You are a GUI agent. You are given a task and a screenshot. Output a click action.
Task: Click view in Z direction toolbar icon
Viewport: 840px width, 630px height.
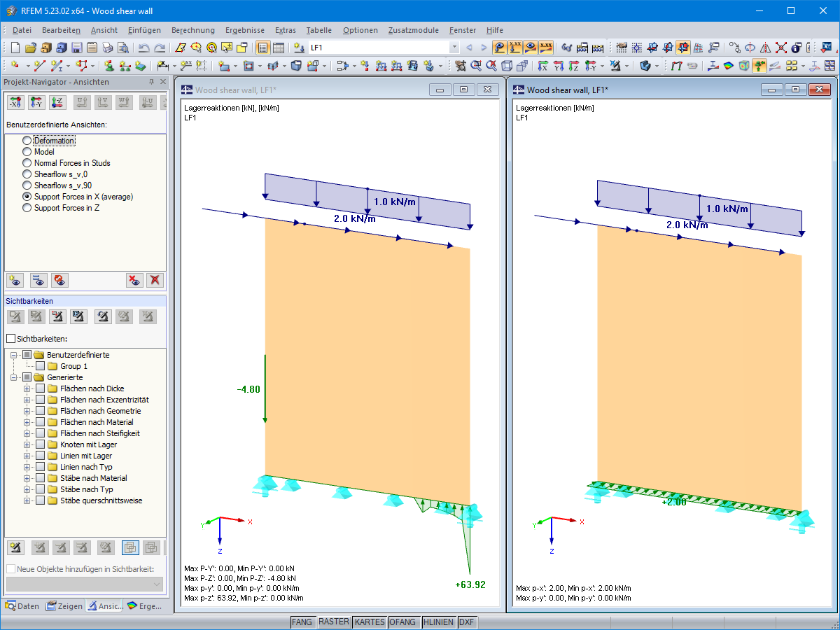tap(574, 66)
